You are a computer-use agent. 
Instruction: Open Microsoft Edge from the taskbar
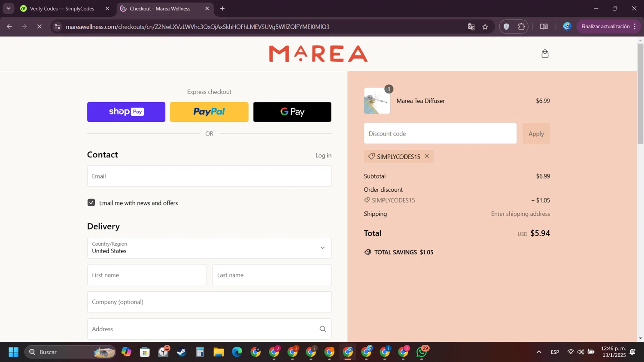pyautogui.click(x=237, y=352)
